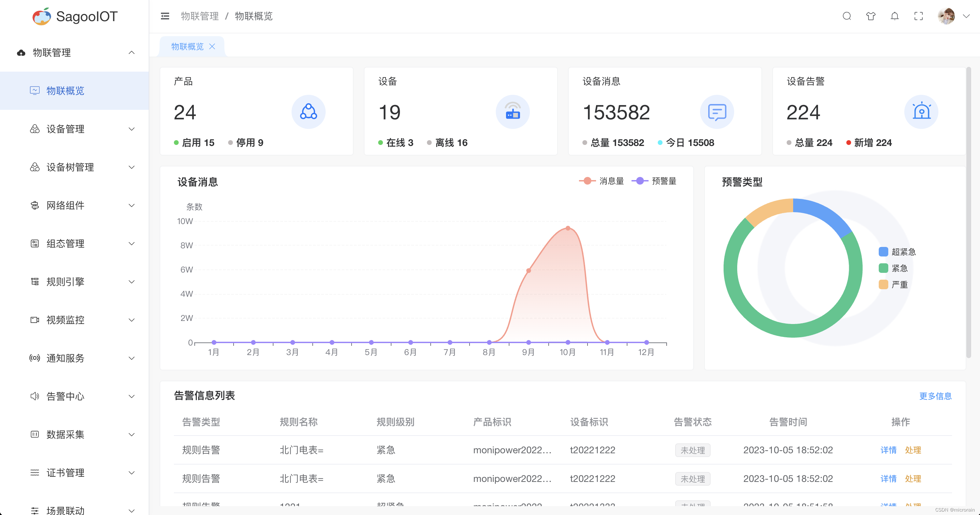The width and height of the screenshot is (980, 515).
Task: Close the 物联概览 tab
Action: (212, 46)
